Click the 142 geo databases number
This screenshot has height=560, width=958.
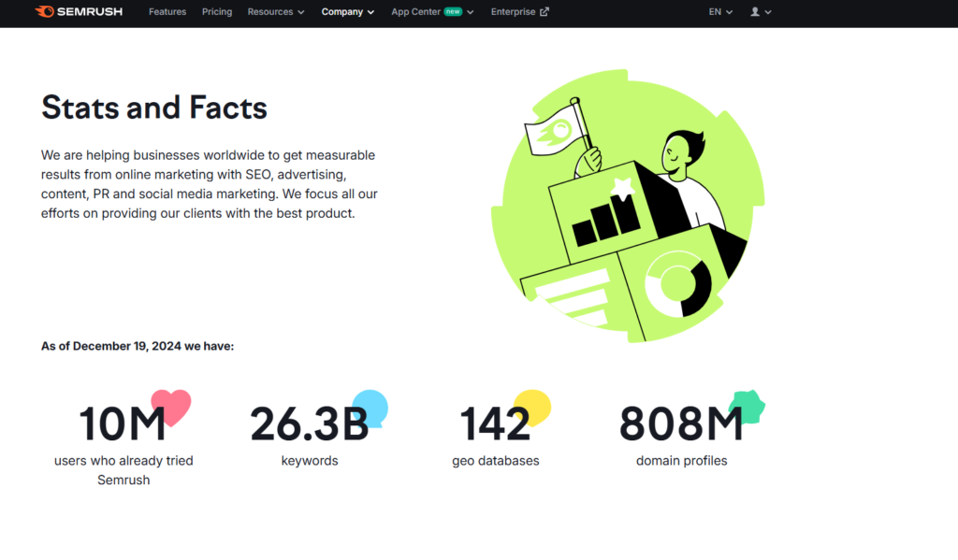[x=495, y=424]
